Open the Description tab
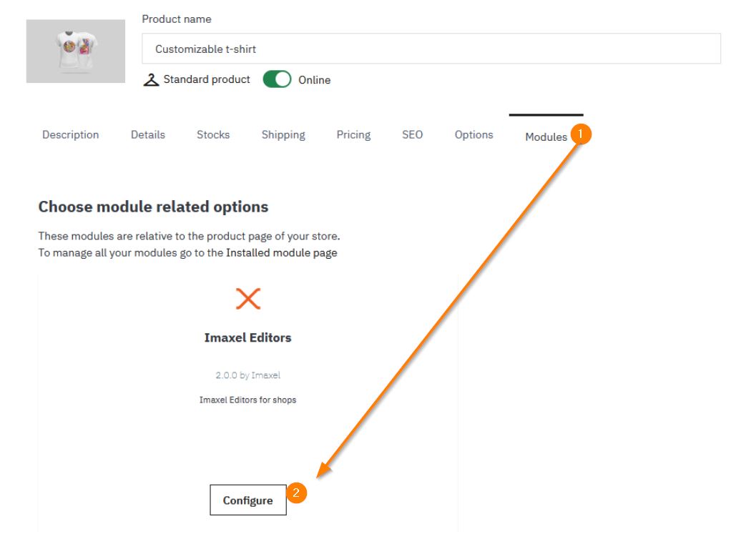 tap(71, 134)
